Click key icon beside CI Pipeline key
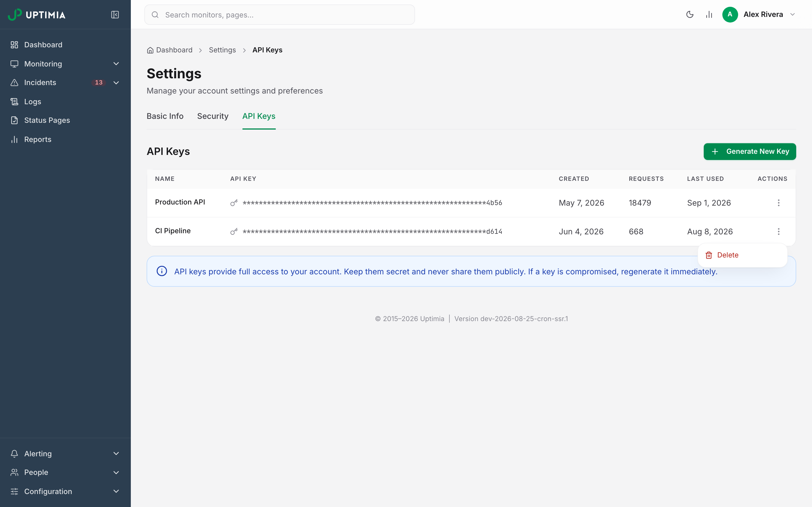812x507 pixels. point(234,231)
